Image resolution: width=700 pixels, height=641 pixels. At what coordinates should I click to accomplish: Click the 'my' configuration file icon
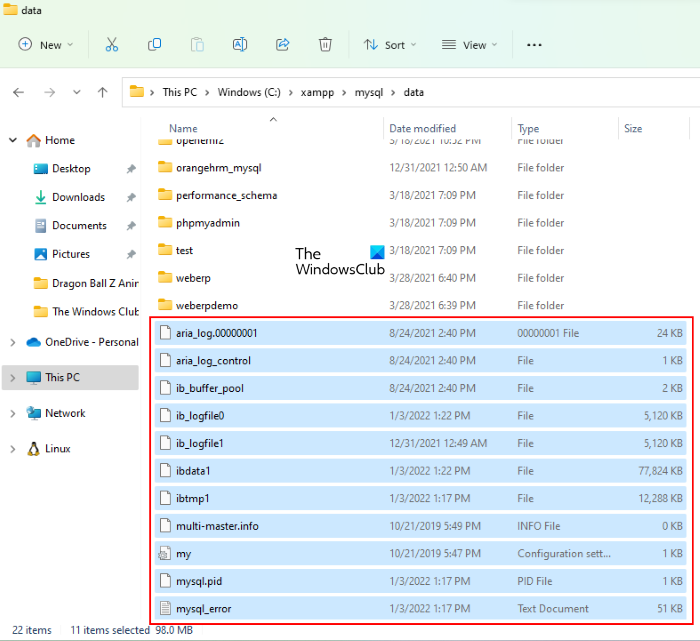[x=165, y=554]
